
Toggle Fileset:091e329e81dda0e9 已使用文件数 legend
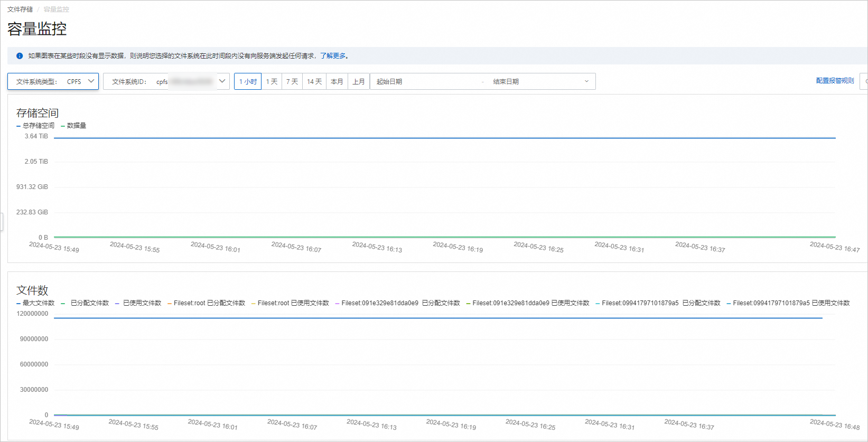coord(528,303)
